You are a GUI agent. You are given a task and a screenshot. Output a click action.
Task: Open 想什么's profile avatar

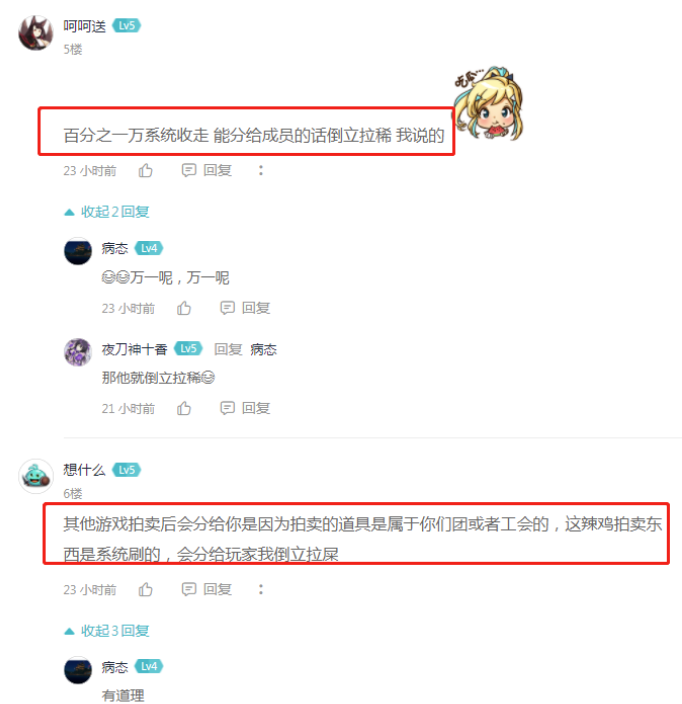click(x=36, y=476)
